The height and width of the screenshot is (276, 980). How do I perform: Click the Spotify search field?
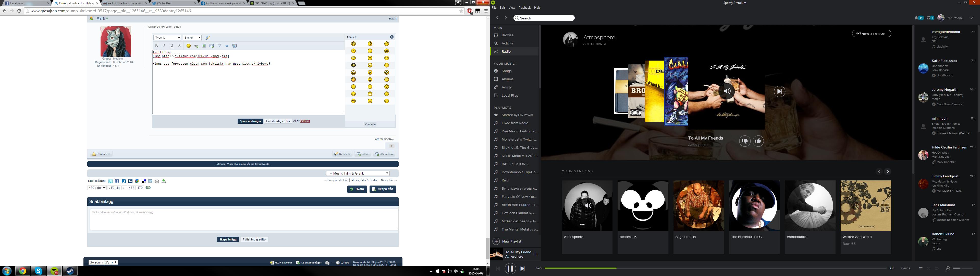[544, 18]
